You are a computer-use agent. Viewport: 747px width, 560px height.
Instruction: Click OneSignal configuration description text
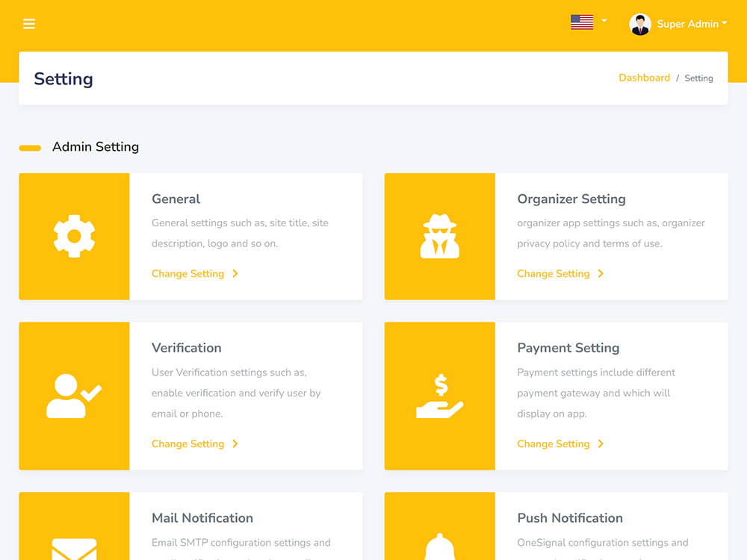pos(602,548)
